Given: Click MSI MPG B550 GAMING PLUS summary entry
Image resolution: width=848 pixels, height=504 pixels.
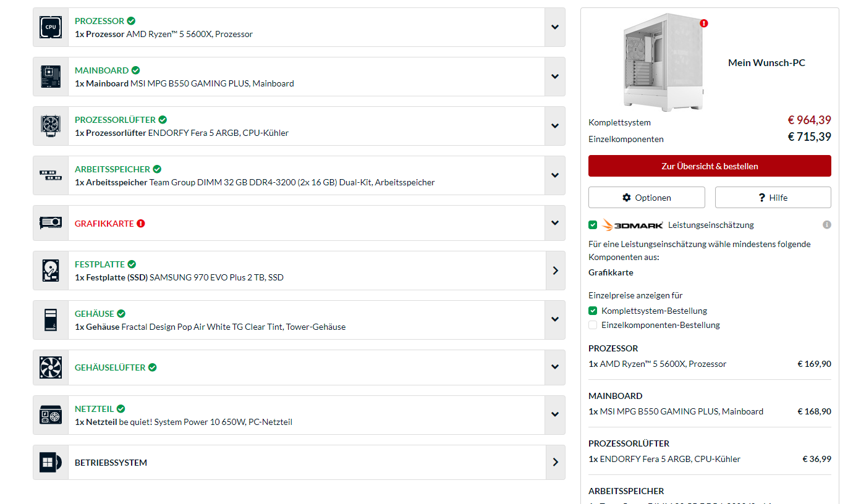Looking at the screenshot, I should click(x=676, y=411).
